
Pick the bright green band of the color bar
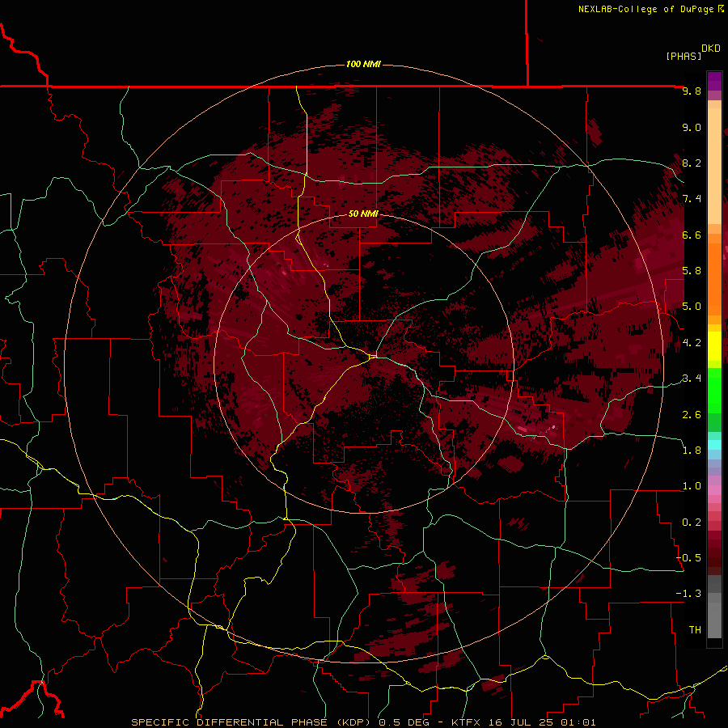[x=714, y=392]
